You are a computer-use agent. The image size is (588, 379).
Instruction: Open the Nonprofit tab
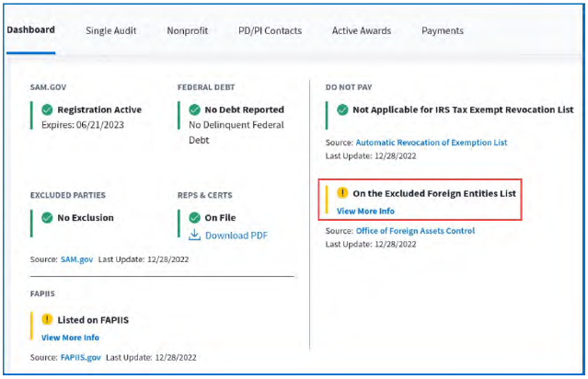click(187, 30)
